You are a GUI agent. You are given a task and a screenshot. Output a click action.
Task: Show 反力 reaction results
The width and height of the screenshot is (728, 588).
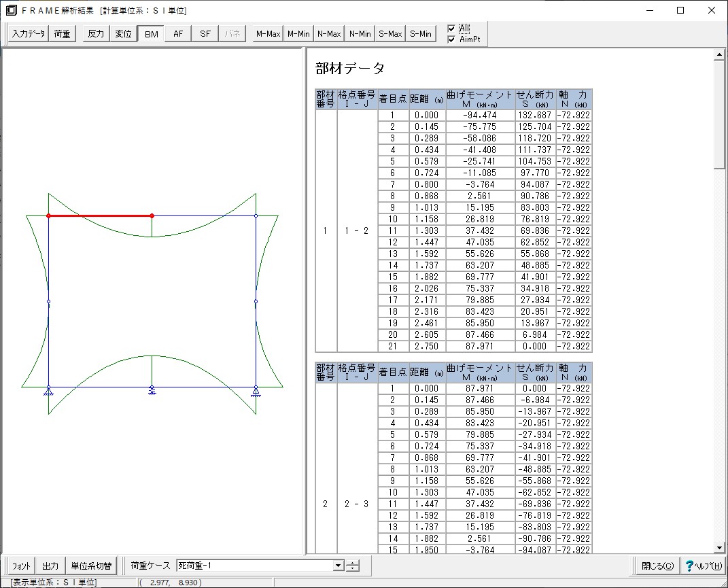click(95, 34)
